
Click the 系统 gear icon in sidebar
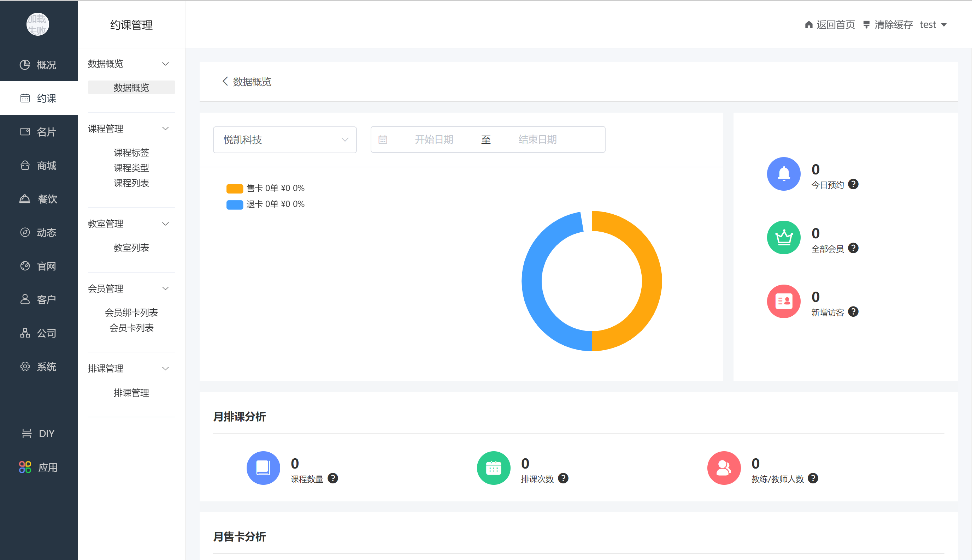25,367
